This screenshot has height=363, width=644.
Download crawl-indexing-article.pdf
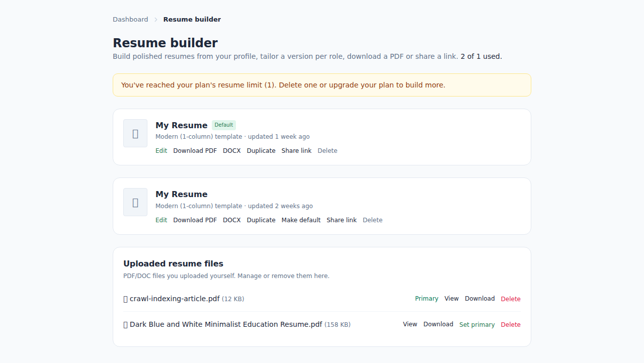click(x=479, y=299)
